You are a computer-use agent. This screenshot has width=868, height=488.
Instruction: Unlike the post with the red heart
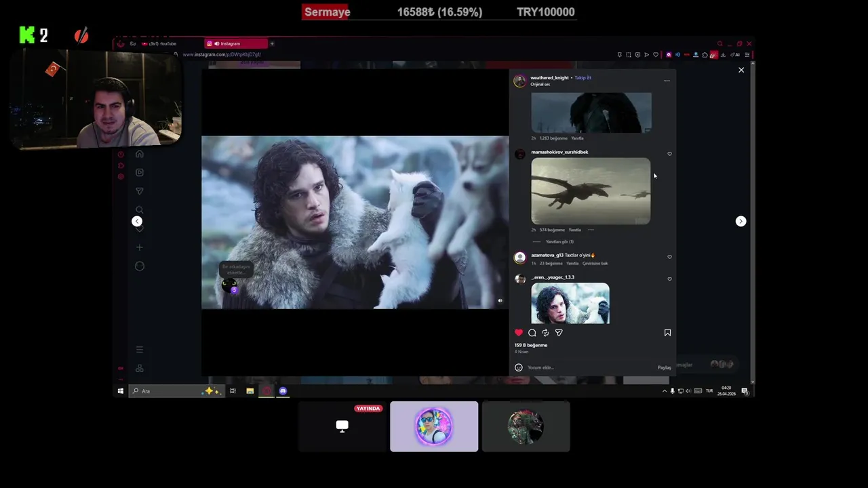(x=519, y=333)
